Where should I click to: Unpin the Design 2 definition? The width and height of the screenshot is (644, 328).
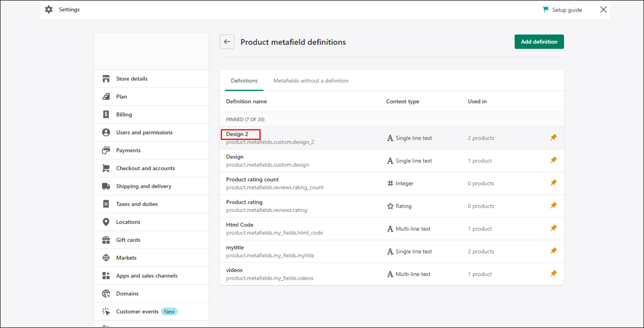click(x=553, y=138)
